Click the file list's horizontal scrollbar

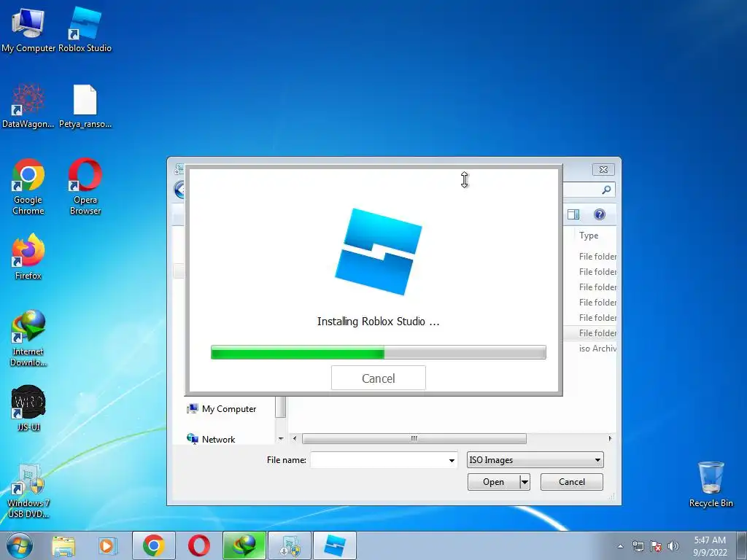coord(414,438)
